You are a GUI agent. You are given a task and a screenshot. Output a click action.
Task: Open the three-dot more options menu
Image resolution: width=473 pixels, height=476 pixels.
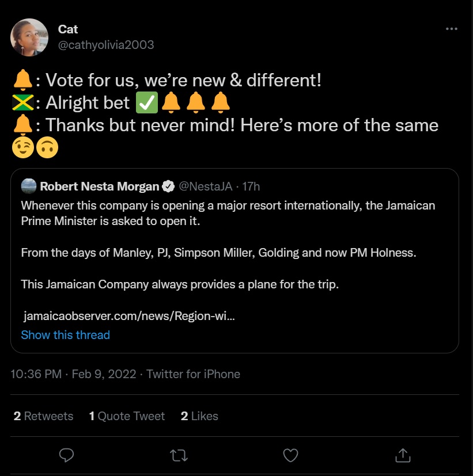[452, 29]
